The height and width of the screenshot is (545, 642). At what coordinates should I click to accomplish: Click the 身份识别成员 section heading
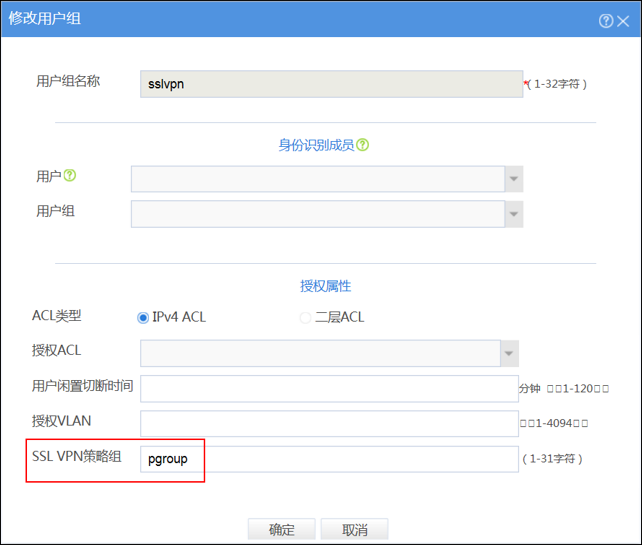click(315, 145)
